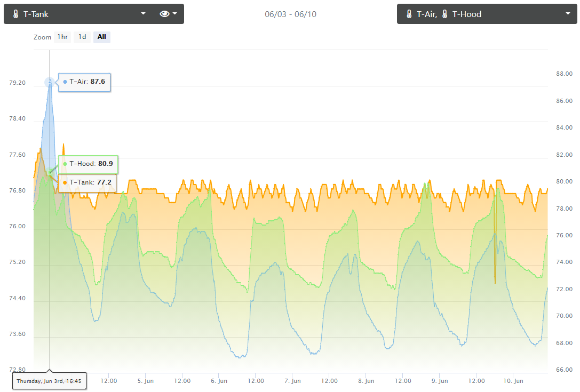Viewport: 580px width, 392px height.
Task: Select the 1d zoom button
Action: [82, 37]
